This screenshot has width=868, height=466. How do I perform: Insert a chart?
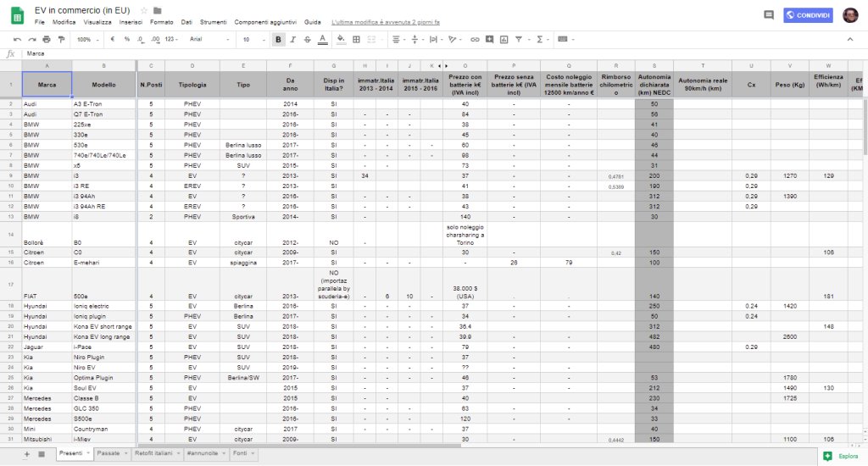[x=504, y=39]
